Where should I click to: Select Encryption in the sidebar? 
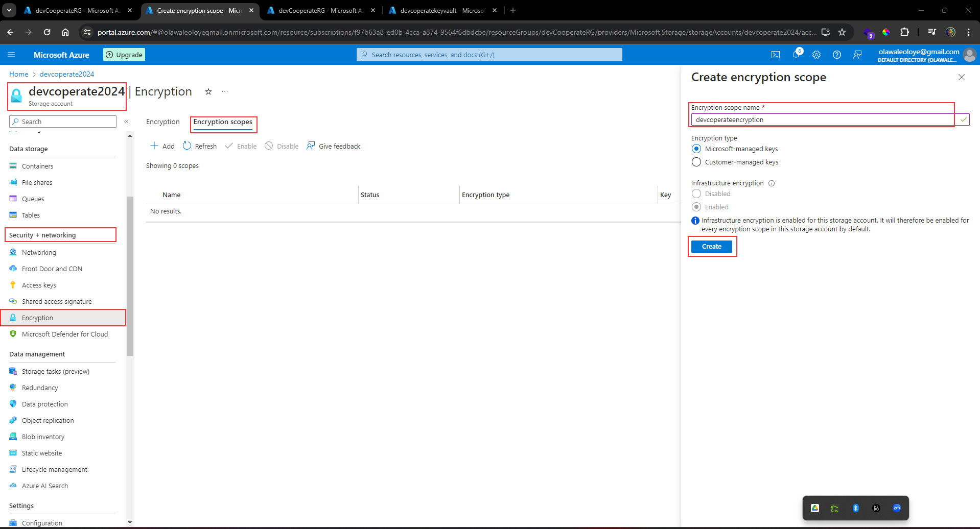pos(63,318)
